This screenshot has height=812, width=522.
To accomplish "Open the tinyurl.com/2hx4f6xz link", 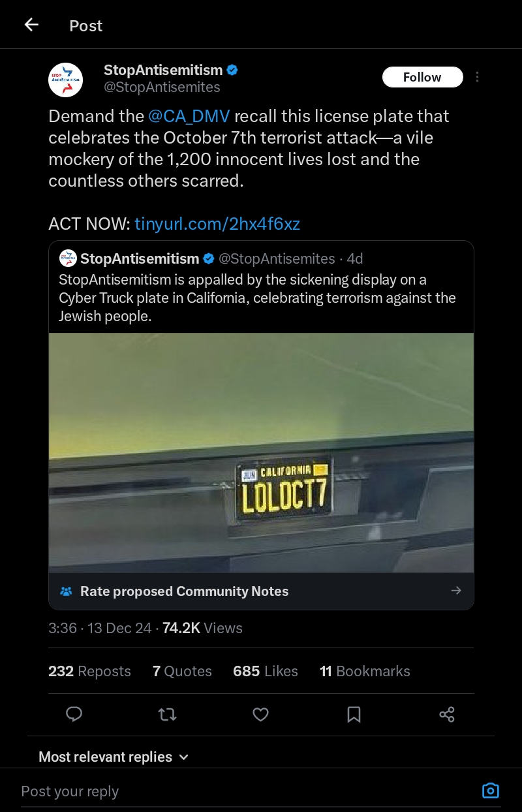I will [217, 224].
